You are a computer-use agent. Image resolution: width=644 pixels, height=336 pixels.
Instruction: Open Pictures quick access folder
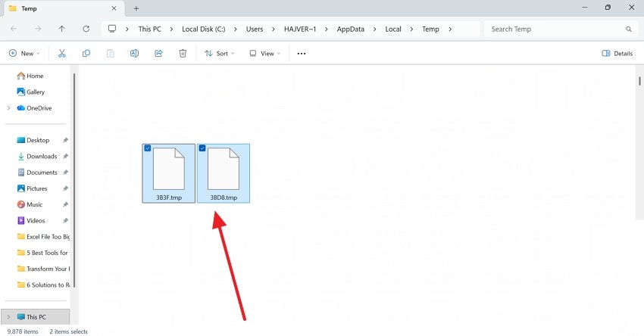tap(33, 188)
